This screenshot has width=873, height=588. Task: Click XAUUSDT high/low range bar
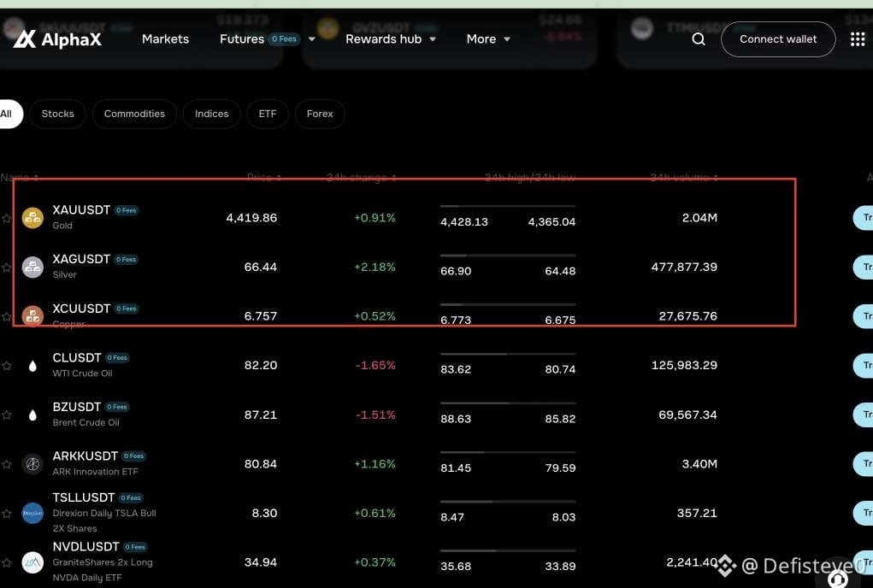point(508,206)
